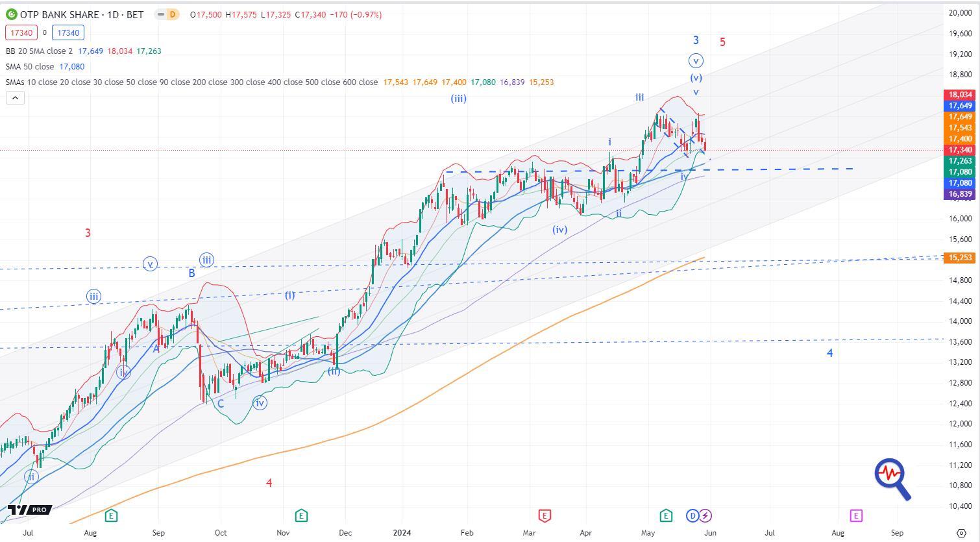
Task: Open the chart settings gear icon
Action: click(961, 532)
